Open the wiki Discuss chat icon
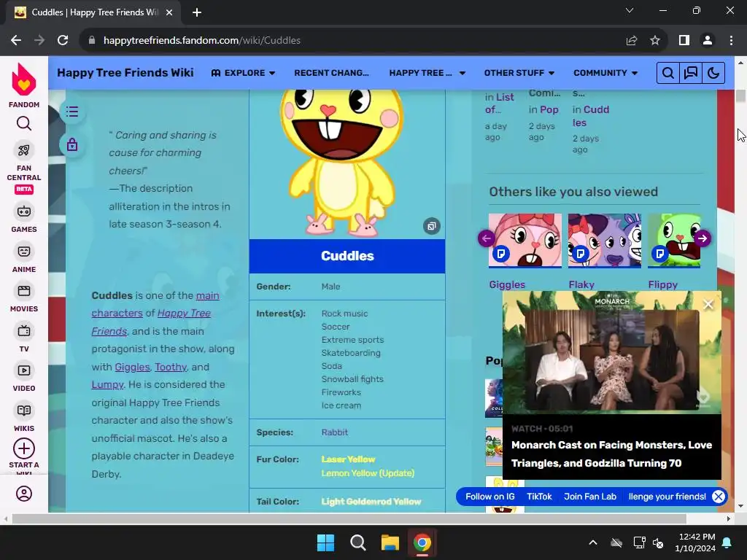 coord(690,73)
